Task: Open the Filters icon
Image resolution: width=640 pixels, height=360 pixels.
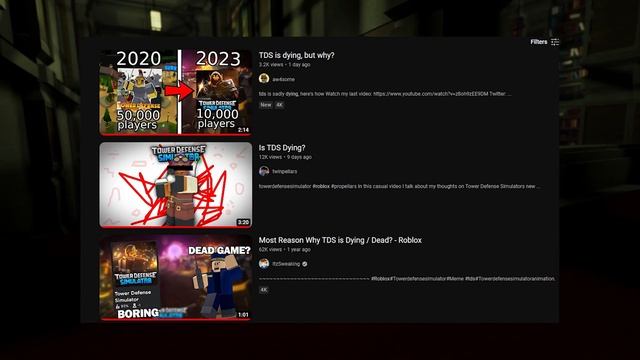Action: (x=555, y=42)
